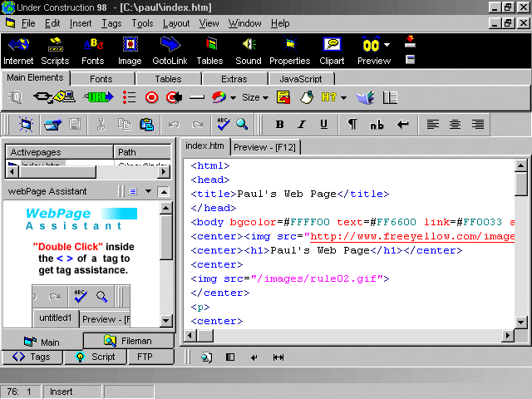Image resolution: width=532 pixels, height=399 pixels.
Task: Open the Sound tool
Action: coord(248,46)
